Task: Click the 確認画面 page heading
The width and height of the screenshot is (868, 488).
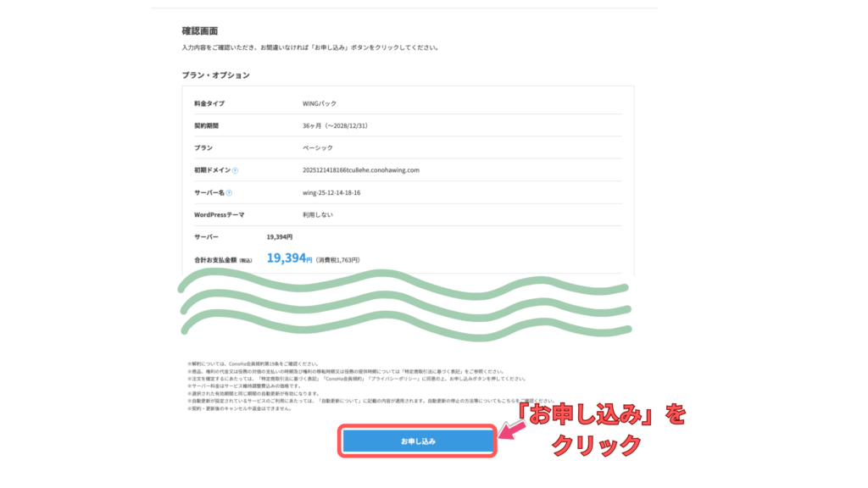Action: pyautogui.click(x=199, y=31)
